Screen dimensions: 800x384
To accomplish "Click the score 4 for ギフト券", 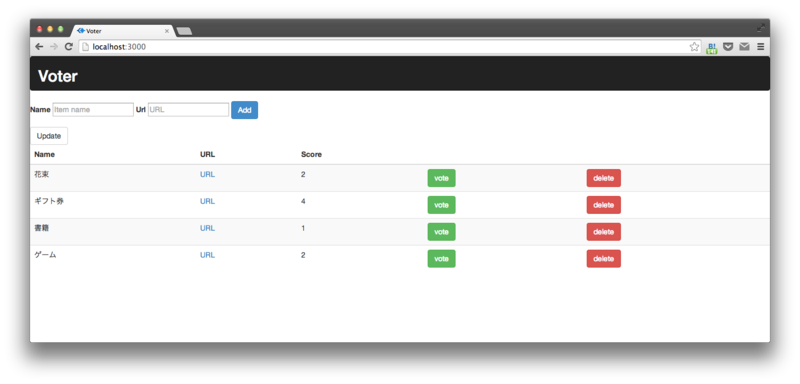I will pyautogui.click(x=303, y=201).
